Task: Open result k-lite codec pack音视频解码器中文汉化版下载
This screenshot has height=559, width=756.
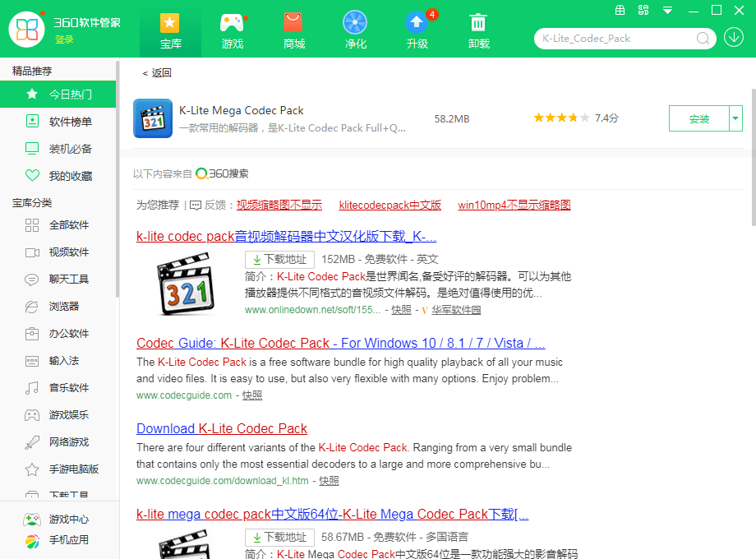Action: (x=287, y=236)
